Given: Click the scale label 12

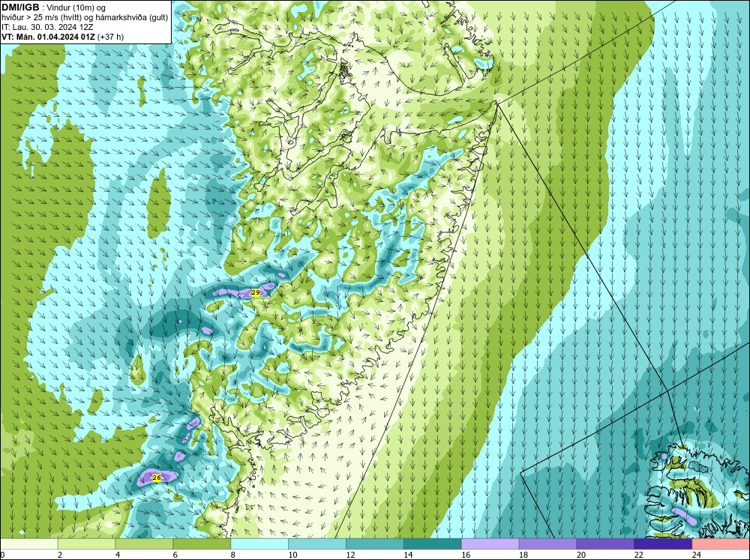Looking at the screenshot, I should coord(350,555).
